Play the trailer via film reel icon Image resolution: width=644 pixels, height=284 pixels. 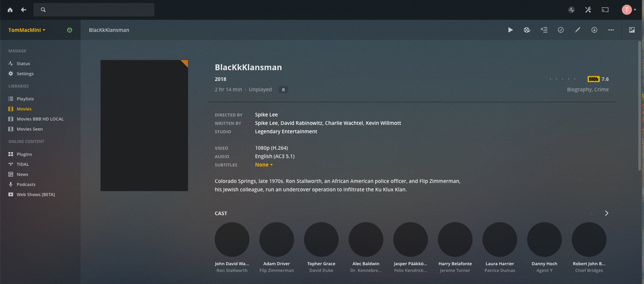pos(527,30)
